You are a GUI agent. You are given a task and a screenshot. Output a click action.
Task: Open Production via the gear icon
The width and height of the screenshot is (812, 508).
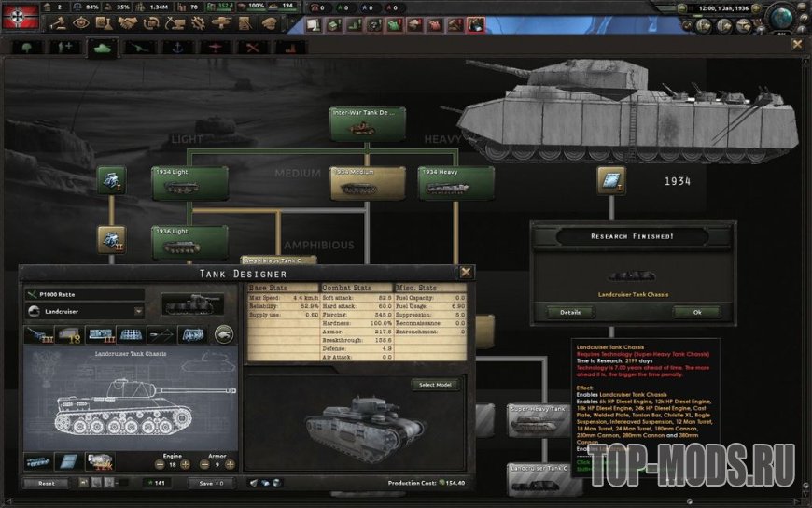(x=197, y=22)
